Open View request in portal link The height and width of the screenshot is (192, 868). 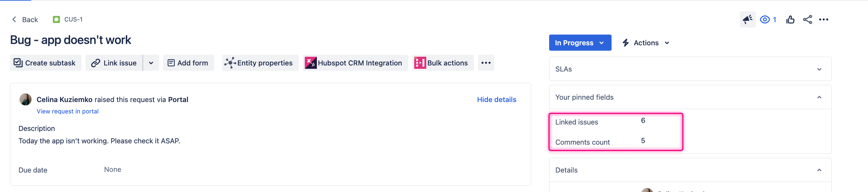click(x=67, y=111)
